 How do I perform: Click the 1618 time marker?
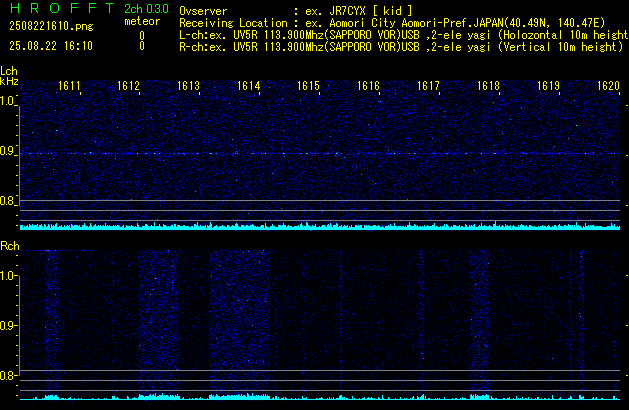click(x=488, y=86)
